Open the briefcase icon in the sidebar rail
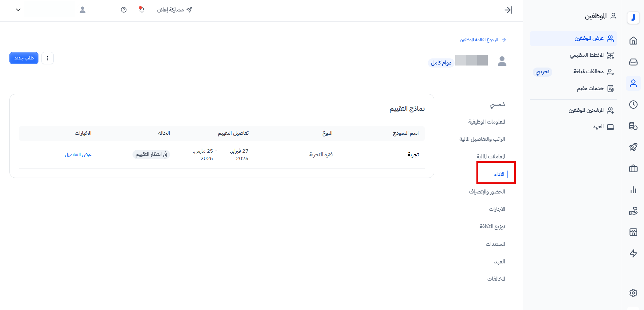Viewport: 644px width, 310px height. coord(633,169)
